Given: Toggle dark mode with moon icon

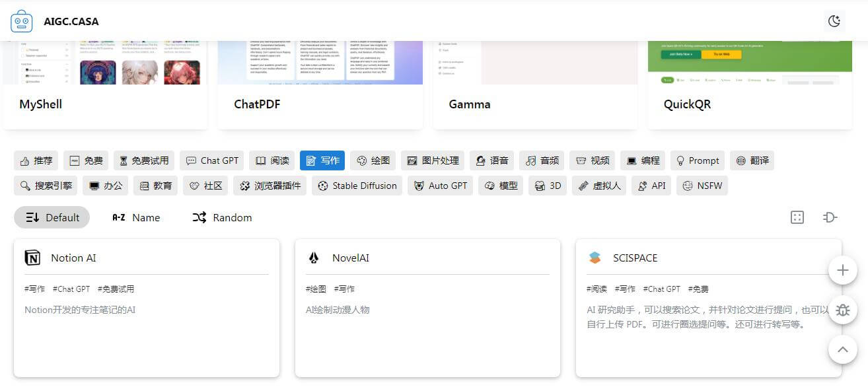Looking at the screenshot, I should 834,21.
